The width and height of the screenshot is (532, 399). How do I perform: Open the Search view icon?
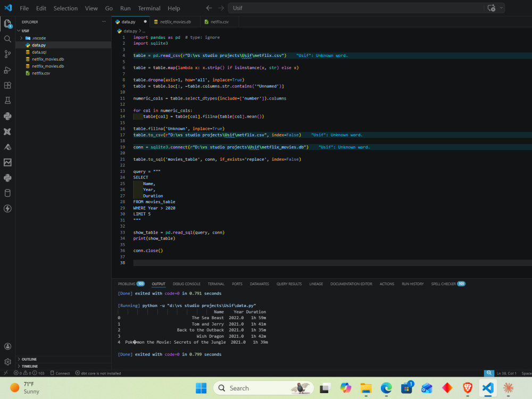[7, 39]
